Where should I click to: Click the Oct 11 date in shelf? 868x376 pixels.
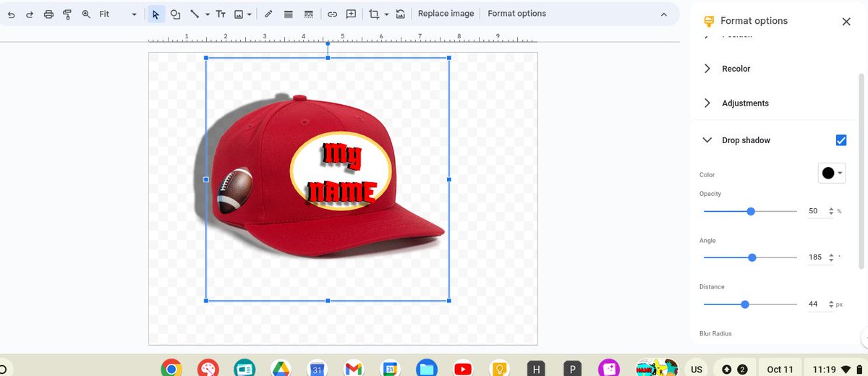click(x=780, y=369)
